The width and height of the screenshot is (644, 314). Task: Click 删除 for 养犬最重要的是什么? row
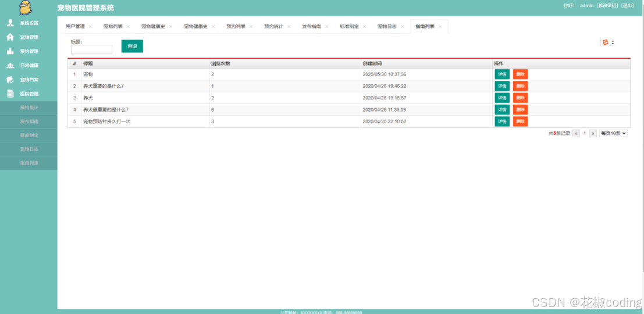click(x=520, y=110)
